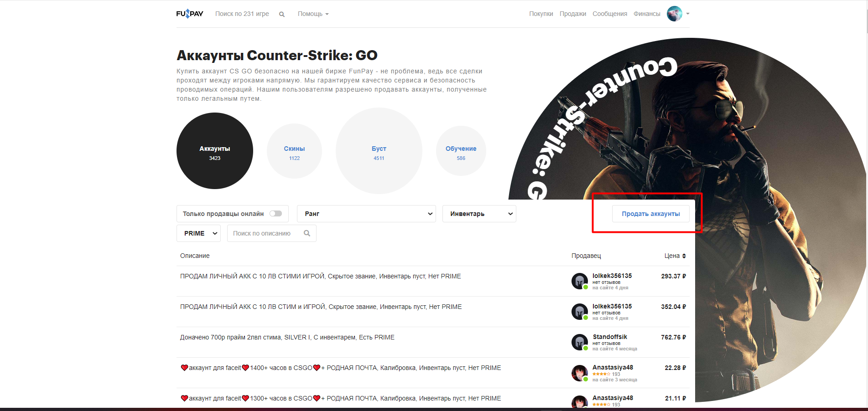Open the FunPay logo home link

tap(190, 14)
